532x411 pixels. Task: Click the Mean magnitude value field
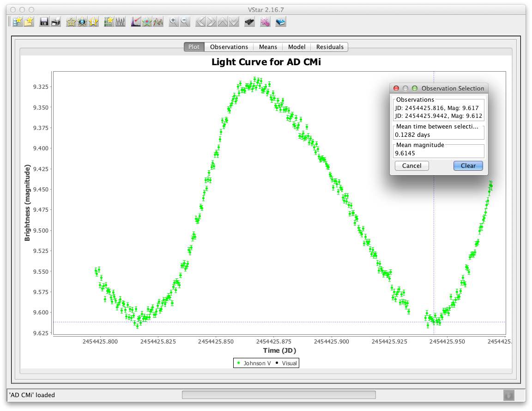pos(439,153)
